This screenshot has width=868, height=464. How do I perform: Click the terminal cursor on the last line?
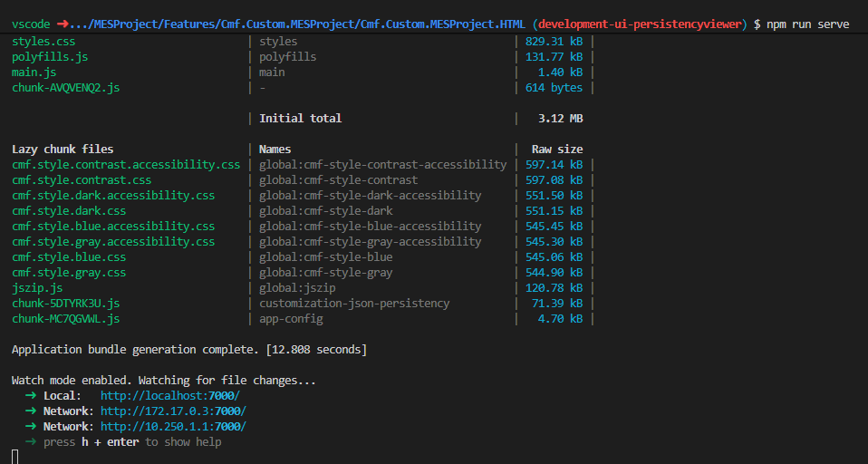[15, 456]
